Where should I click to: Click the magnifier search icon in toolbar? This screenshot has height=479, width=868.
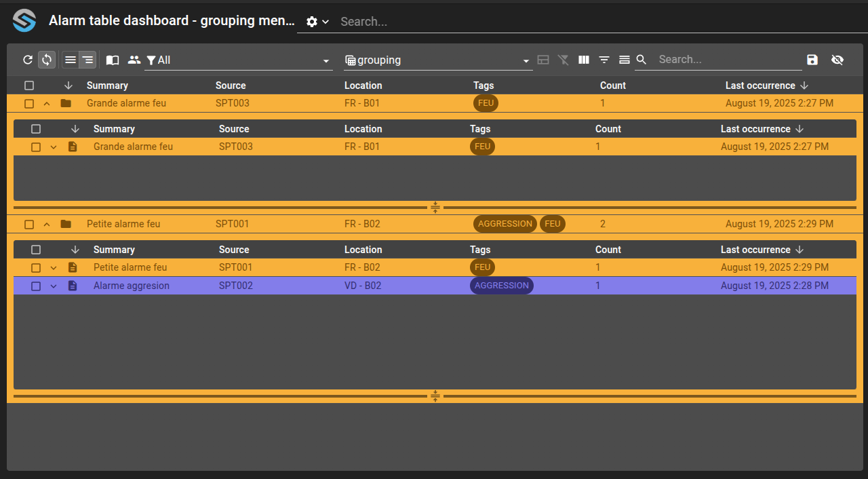(642, 60)
